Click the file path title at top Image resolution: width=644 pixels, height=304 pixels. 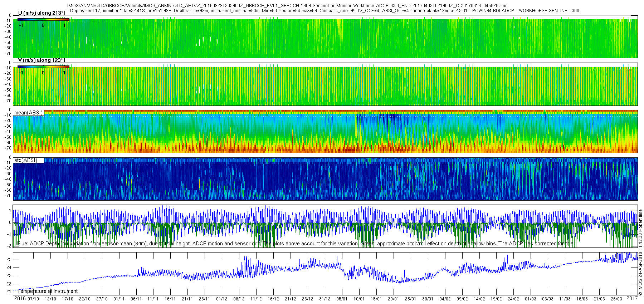click(x=287, y=6)
